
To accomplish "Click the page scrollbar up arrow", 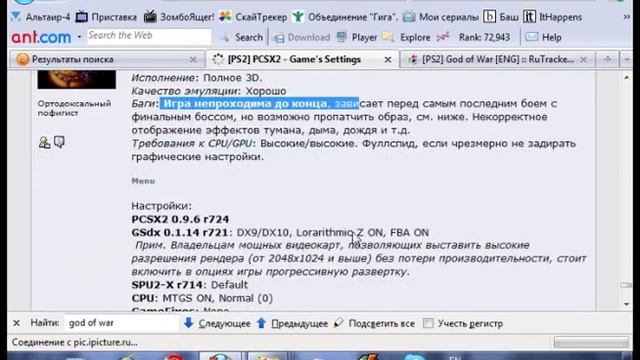I will 627,78.
